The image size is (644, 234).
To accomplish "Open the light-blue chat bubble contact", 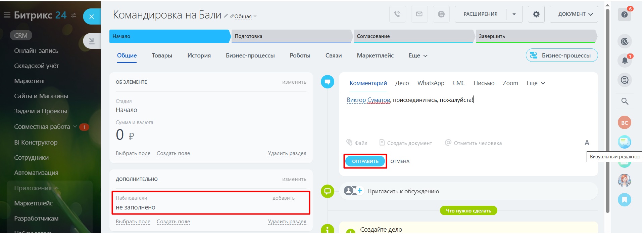I will pyautogui.click(x=625, y=142).
